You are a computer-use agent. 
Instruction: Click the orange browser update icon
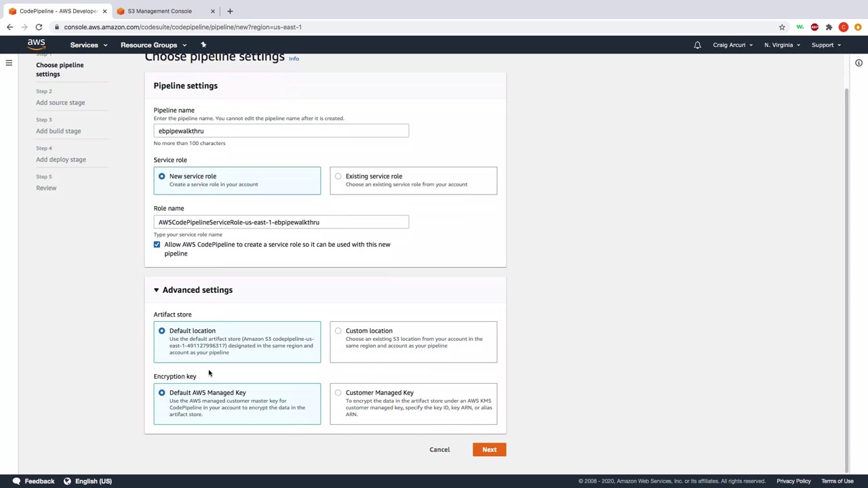[858, 27]
